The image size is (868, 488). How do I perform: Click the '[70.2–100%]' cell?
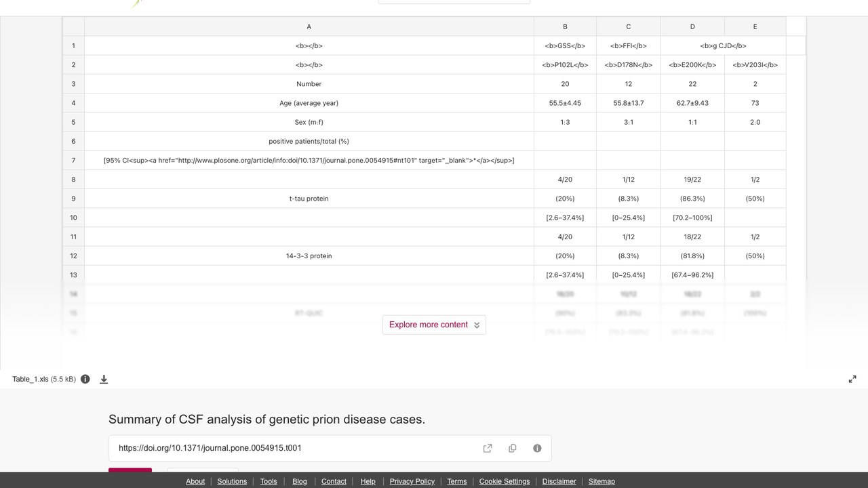click(x=692, y=218)
